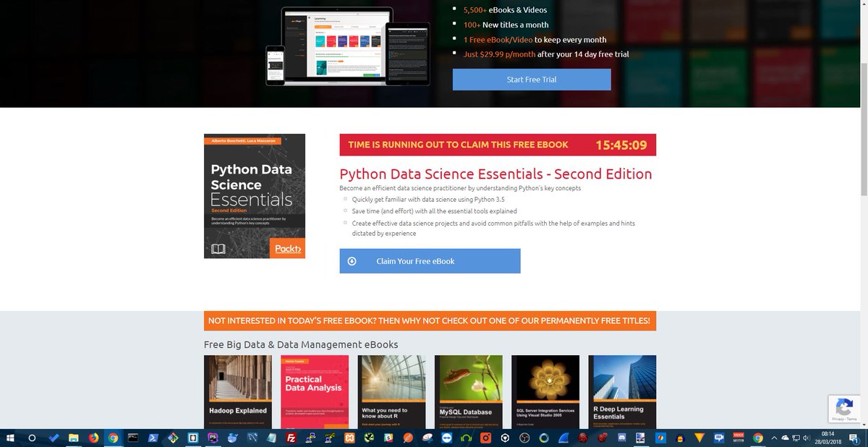Click the reCAPTCHA badge

(x=843, y=409)
